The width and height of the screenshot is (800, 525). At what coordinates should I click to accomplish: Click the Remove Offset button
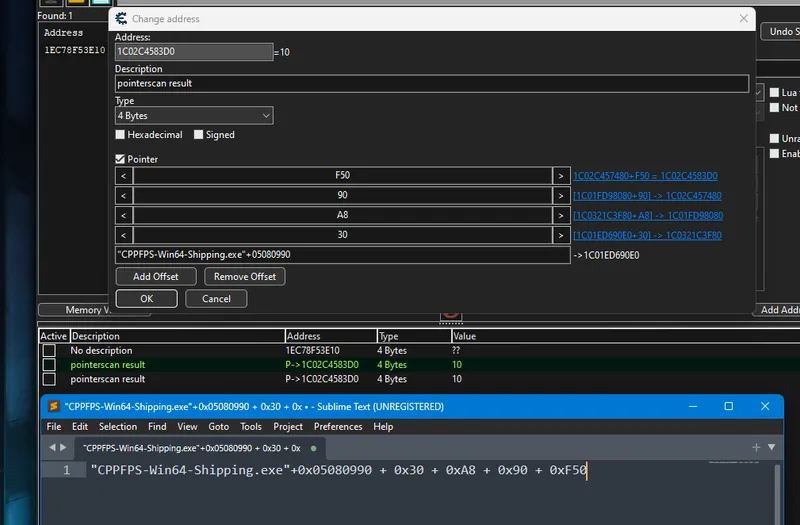click(244, 277)
